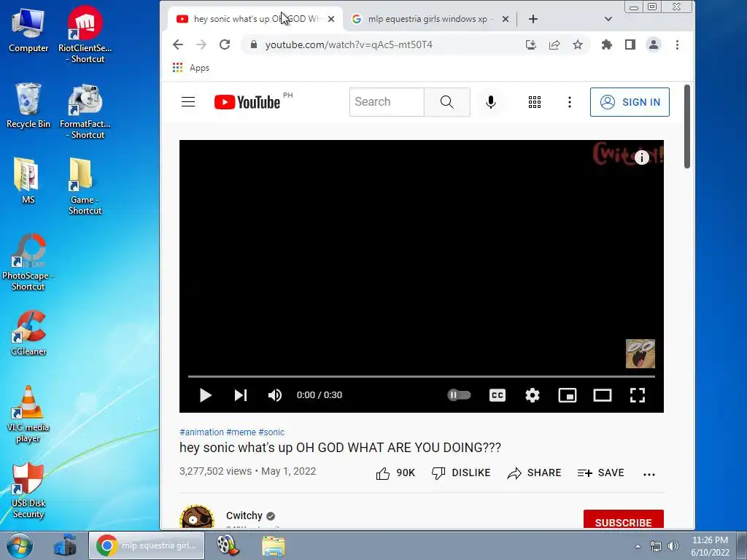Go back in Chrome
Viewport: 747px width, 560px height.
point(178,44)
